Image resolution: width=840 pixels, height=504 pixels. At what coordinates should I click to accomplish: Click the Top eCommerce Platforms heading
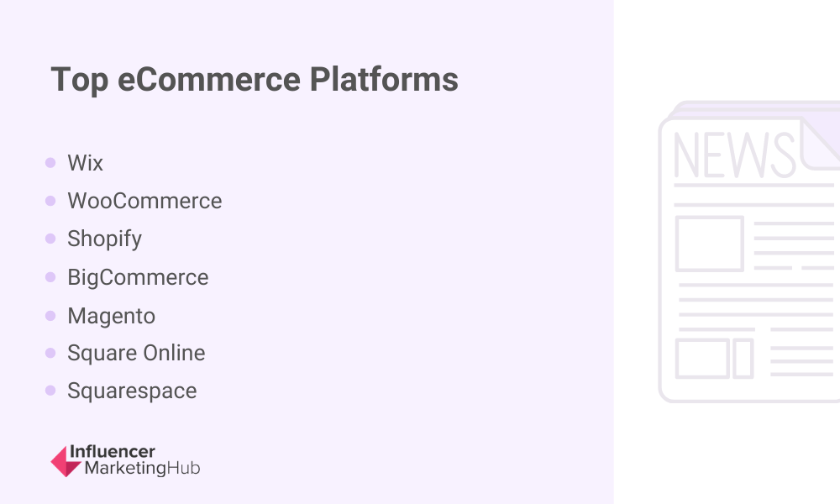[x=255, y=80]
